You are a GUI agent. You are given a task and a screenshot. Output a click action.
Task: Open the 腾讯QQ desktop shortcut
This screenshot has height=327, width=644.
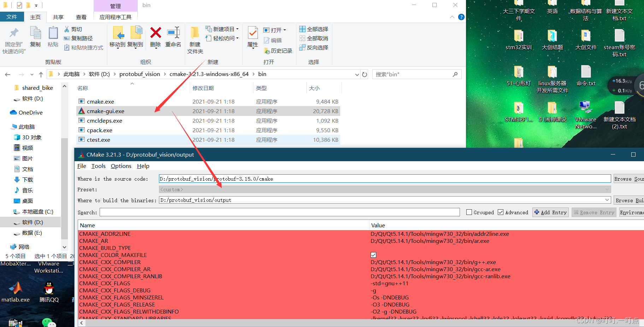click(x=49, y=292)
